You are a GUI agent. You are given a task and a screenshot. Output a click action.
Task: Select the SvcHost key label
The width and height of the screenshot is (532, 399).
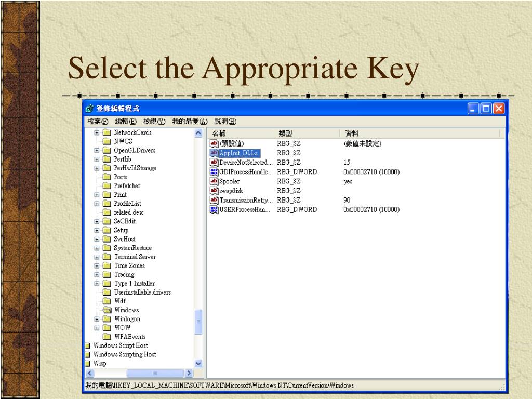pos(125,239)
